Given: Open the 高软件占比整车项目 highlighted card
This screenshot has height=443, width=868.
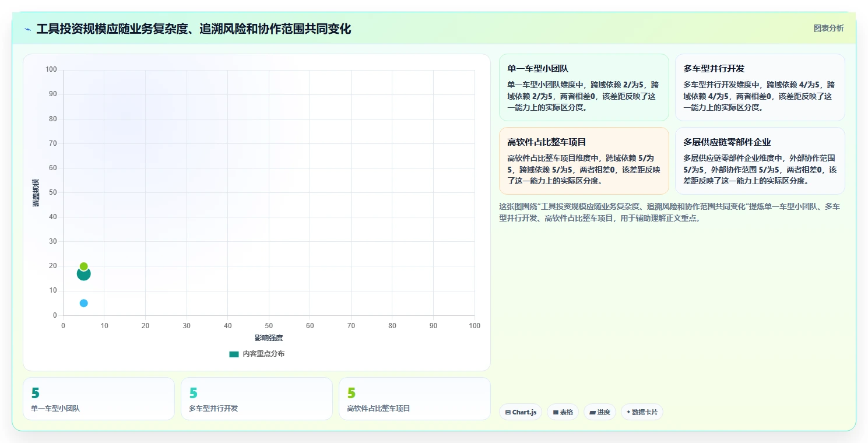Looking at the screenshot, I should click(584, 161).
